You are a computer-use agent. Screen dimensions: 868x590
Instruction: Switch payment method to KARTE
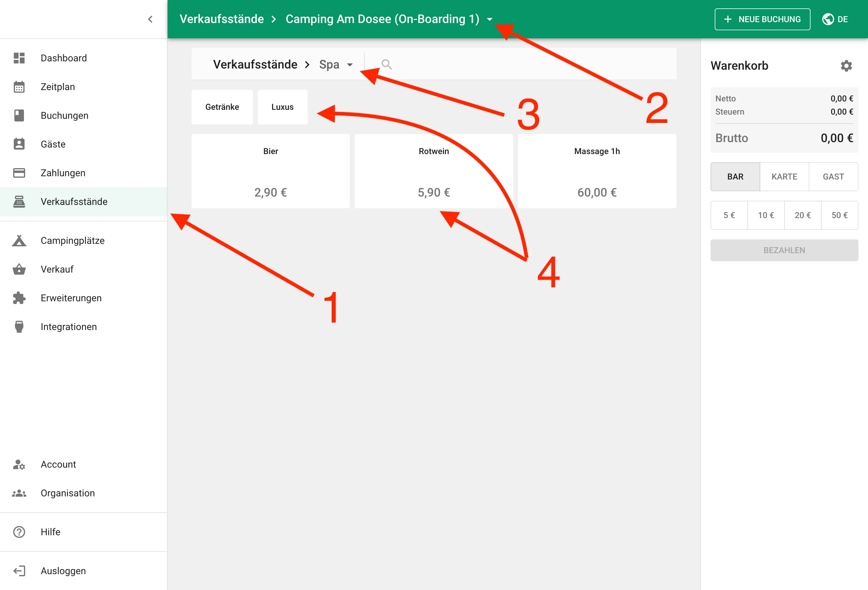tap(784, 177)
